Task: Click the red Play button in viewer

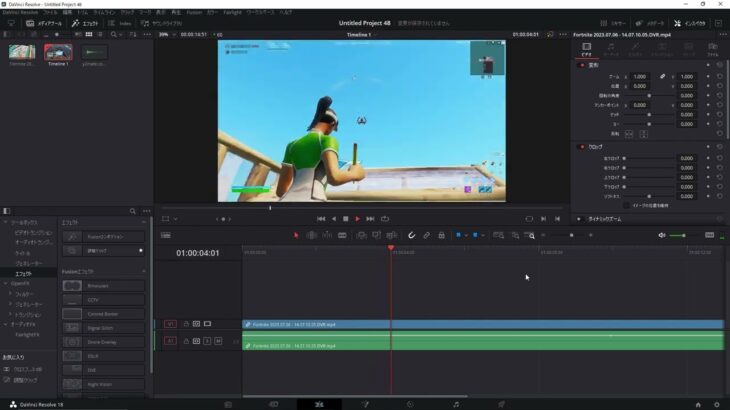Action: 359,218
